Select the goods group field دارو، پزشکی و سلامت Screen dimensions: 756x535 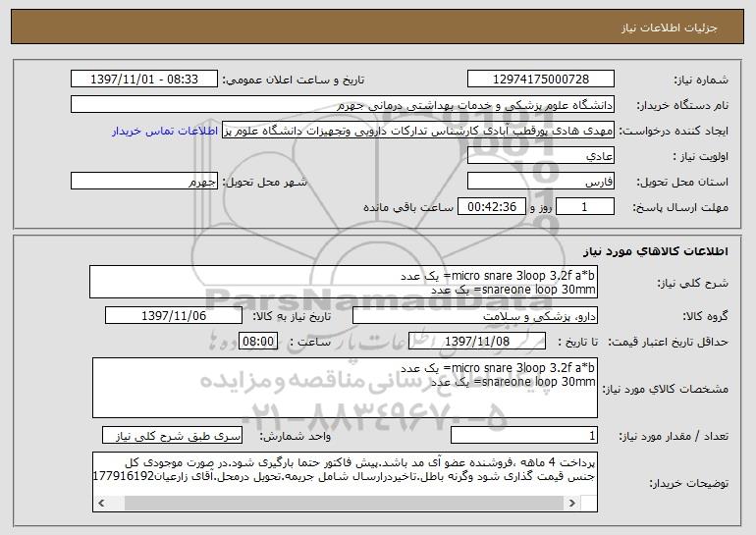click(x=475, y=316)
